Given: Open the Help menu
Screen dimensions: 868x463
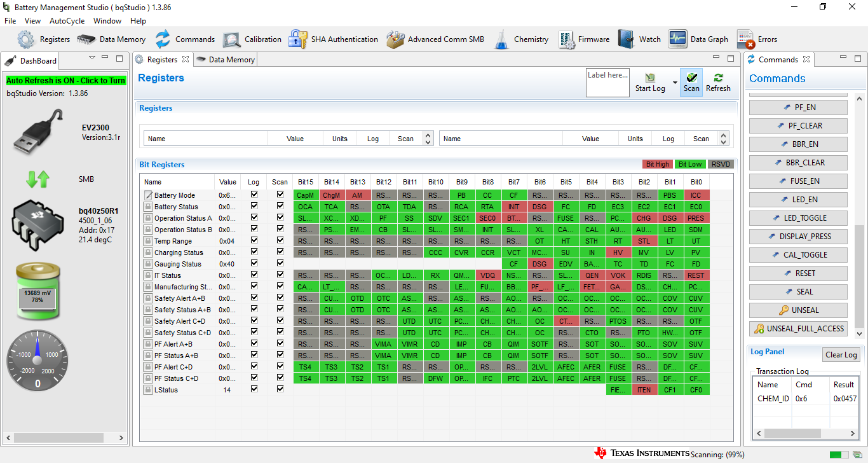Looking at the screenshot, I should (138, 21).
